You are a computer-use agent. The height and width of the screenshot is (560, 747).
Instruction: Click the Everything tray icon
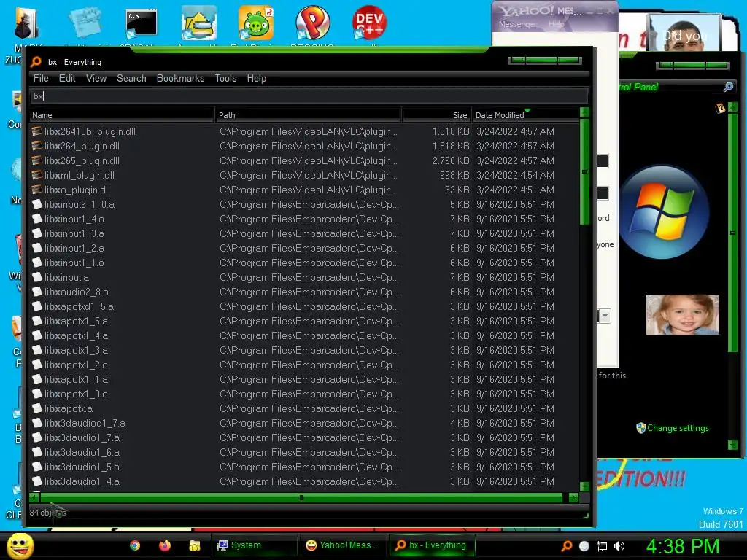tap(566, 546)
